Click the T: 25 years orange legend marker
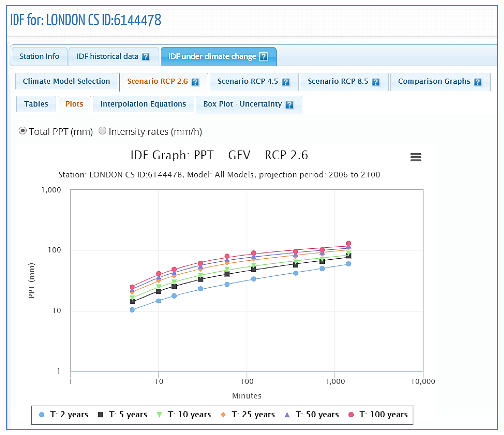Image resolution: width=504 pixels, height=435 pixels. click(223, 415)
